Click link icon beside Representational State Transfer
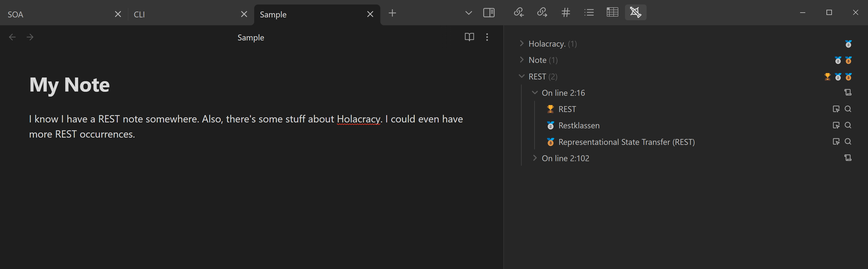Viewport: 868px width, 269px height. tap(836, 142)
